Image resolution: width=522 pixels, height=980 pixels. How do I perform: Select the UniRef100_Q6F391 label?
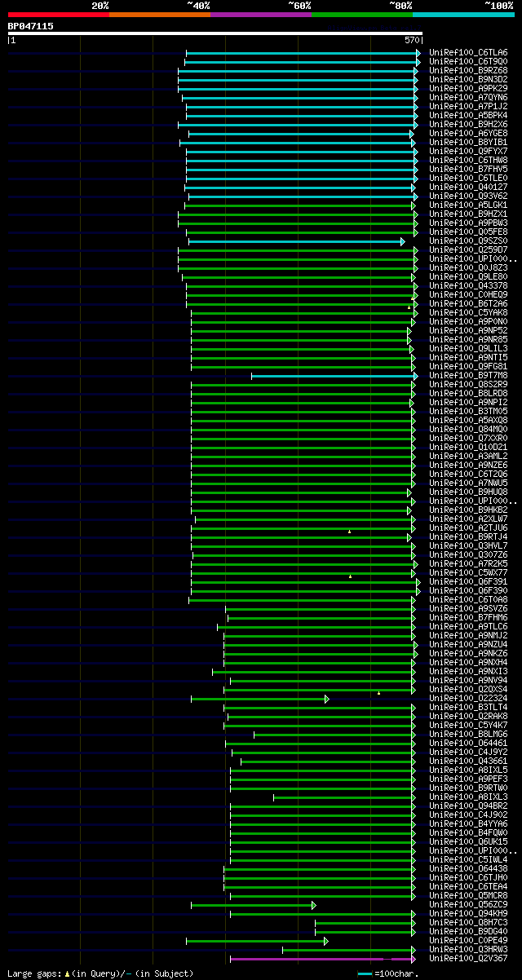pyautogui.click(x=468, y=581)
